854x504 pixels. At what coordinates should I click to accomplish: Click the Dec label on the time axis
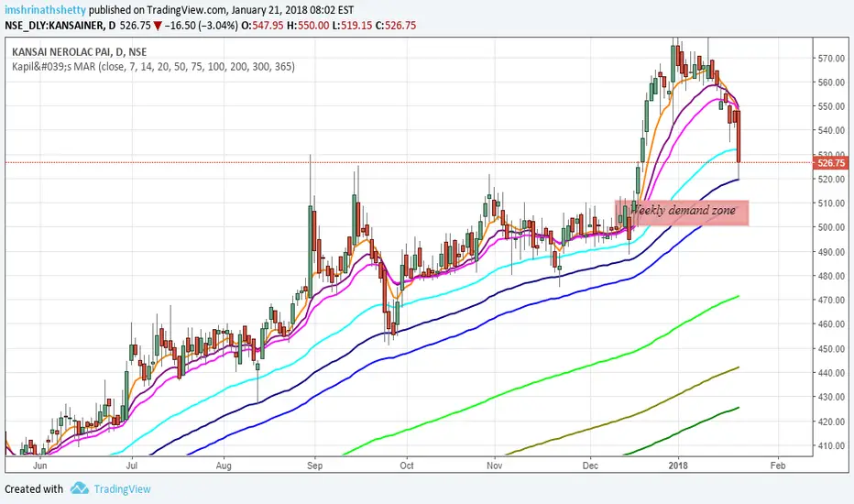tap(590, 466)
